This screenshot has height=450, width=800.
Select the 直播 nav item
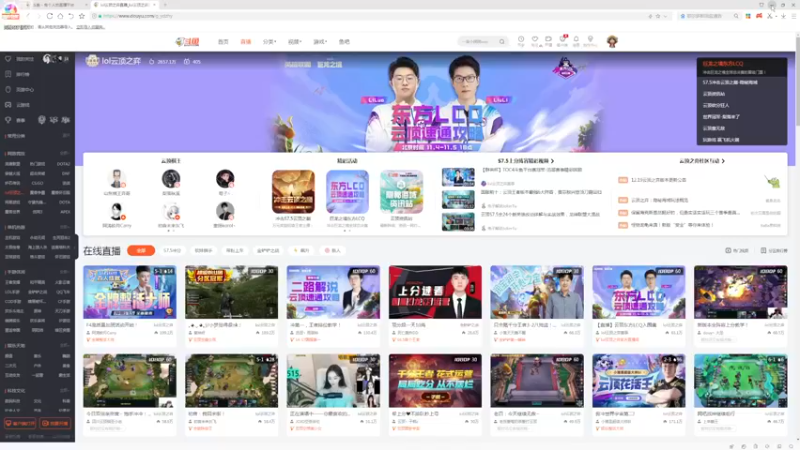(x=246, y=42)
